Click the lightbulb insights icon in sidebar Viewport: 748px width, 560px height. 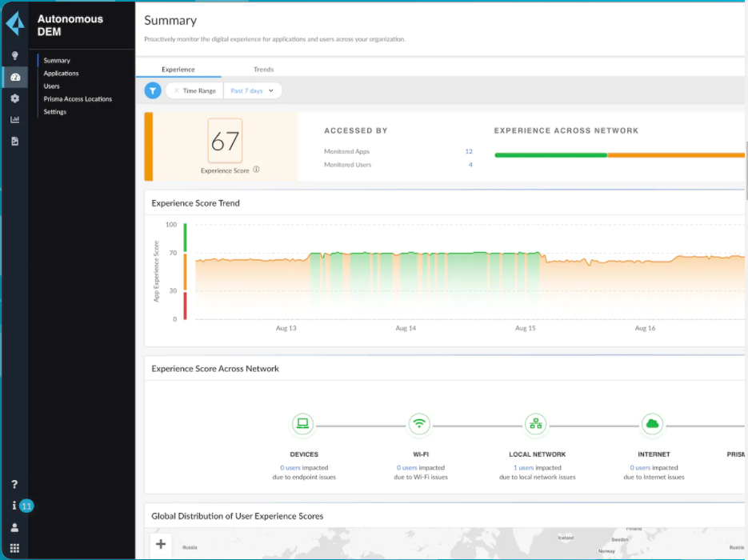click(x=14, y=56)
